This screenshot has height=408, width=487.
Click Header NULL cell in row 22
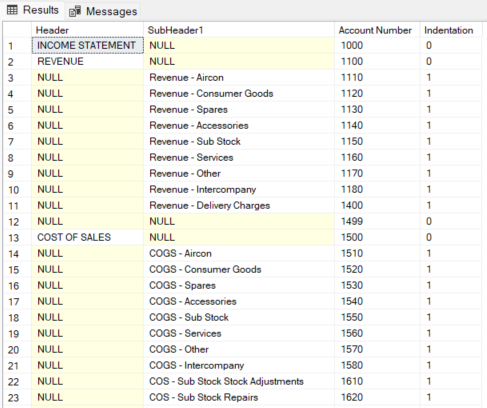[x=88, y=381]
